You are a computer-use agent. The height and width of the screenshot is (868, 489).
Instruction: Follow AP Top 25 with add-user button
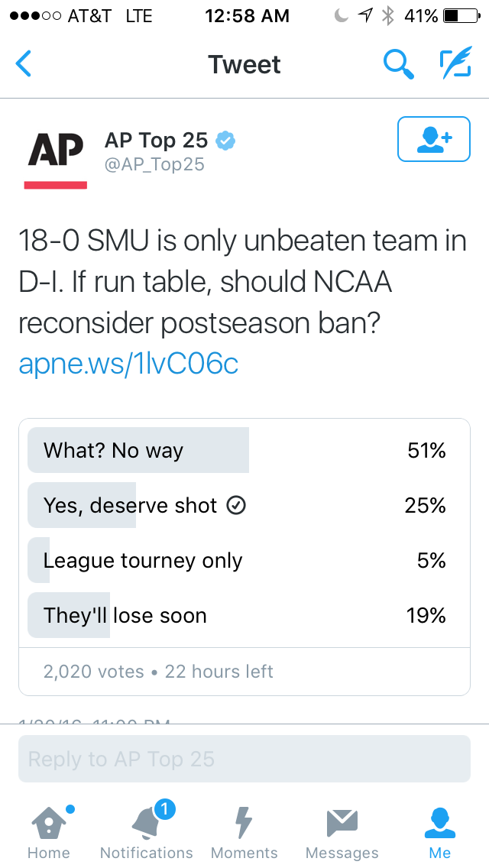(434, 139)
